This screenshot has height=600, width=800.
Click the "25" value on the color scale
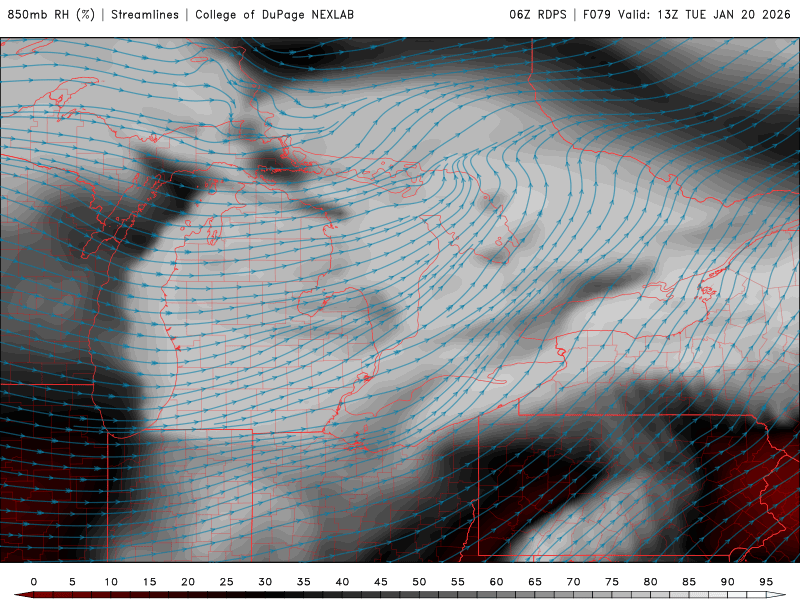(227, 582)
